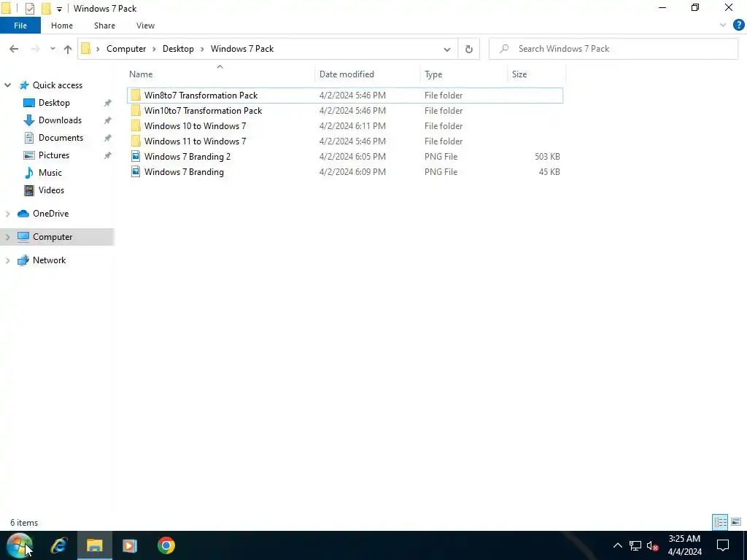
Task: Select Windows 10 to Windows 7 folder icon
Action: tap(136, 125)
